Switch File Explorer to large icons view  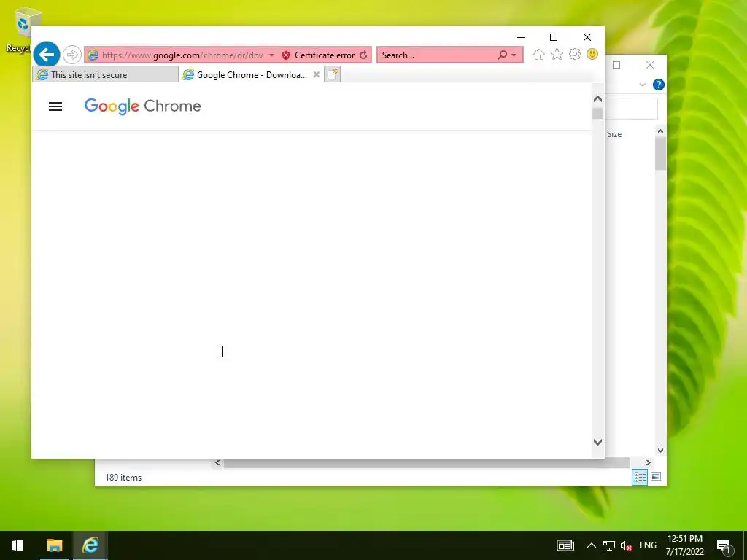coord(656,477)
